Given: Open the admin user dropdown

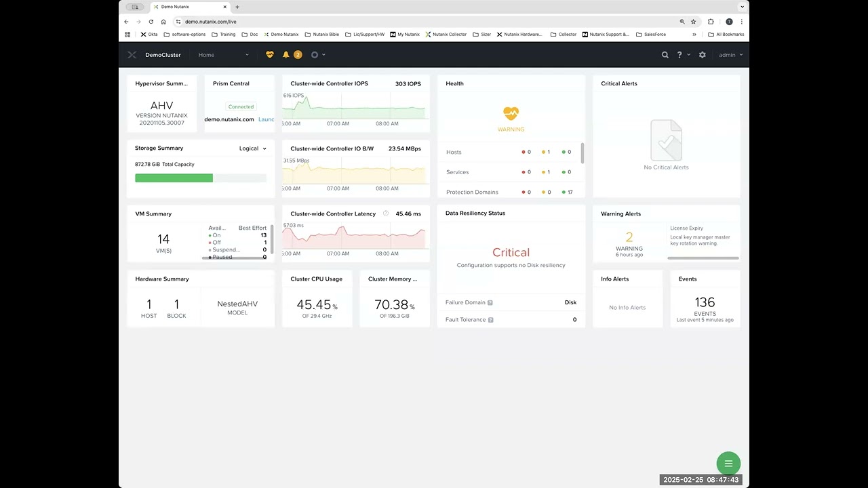Looking at the screenshot, I should (x=731, y=55).
